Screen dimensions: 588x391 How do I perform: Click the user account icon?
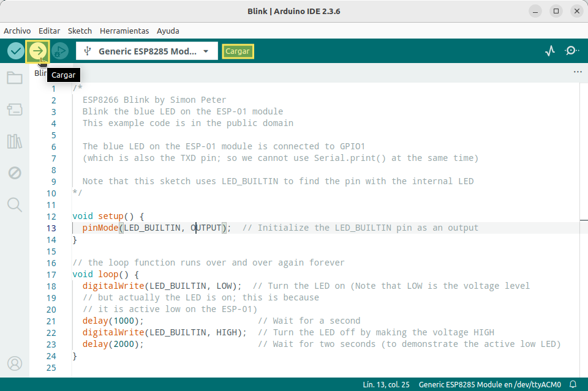tap(15, 363)
